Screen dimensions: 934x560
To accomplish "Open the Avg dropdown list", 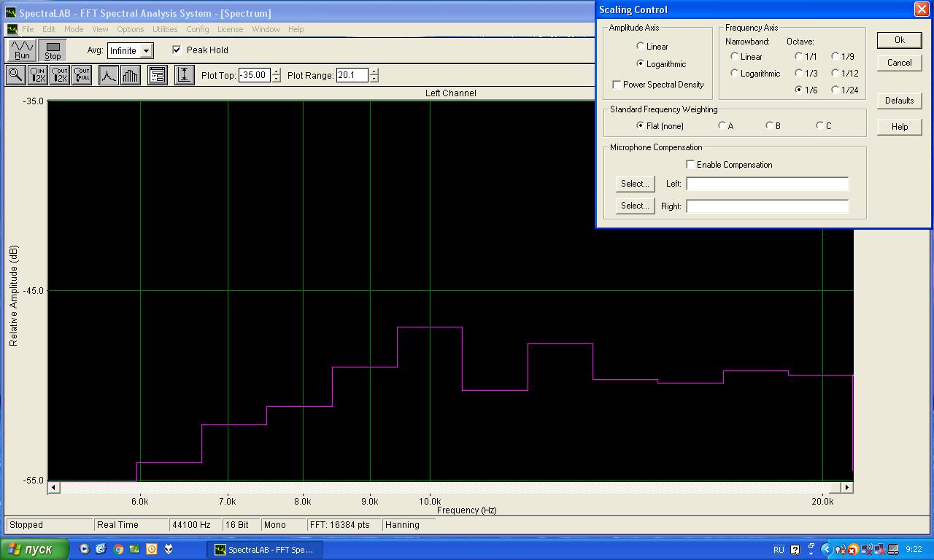I will point(146,51).
